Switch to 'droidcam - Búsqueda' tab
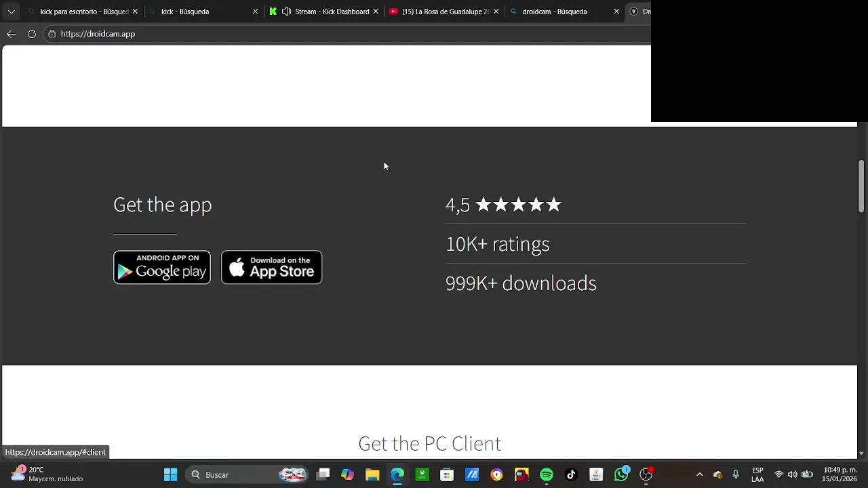 point(564,12)
